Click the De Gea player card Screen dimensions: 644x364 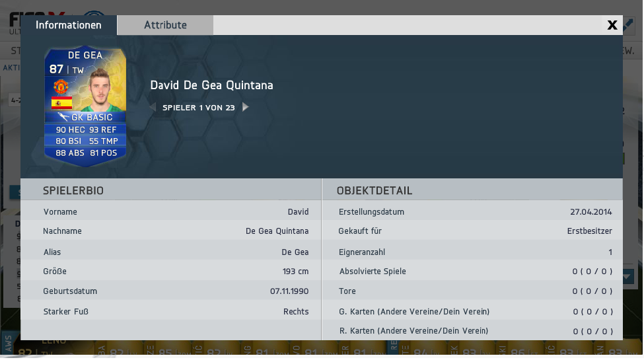point(85,106)
